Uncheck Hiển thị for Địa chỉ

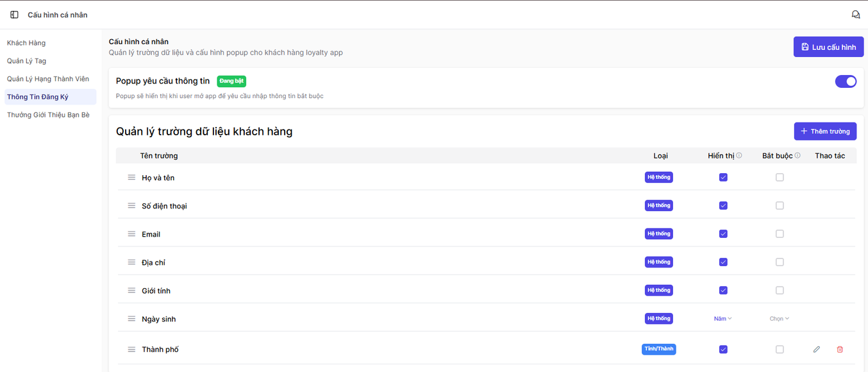(x=723, y=262)
